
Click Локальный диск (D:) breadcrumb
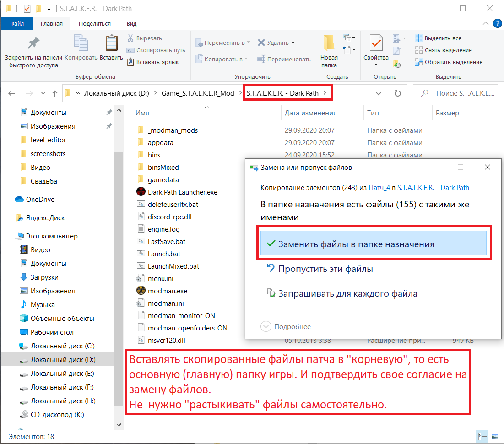(117, 93)
